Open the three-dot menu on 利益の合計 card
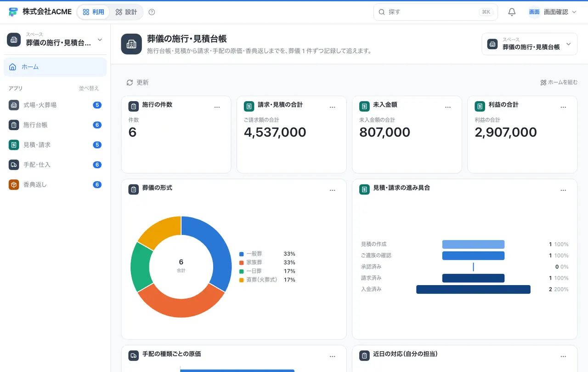This screenshot has width=588, height=372. click(x=563, y=107)
